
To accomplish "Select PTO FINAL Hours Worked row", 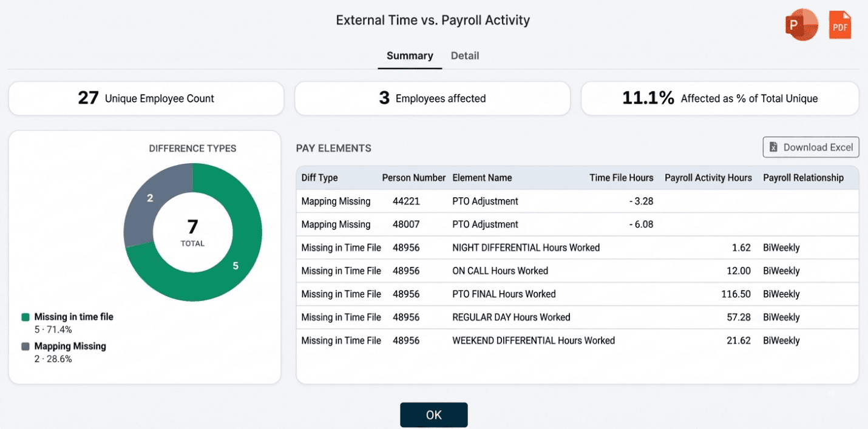I will pyautogui.click(x=577, y=294).
